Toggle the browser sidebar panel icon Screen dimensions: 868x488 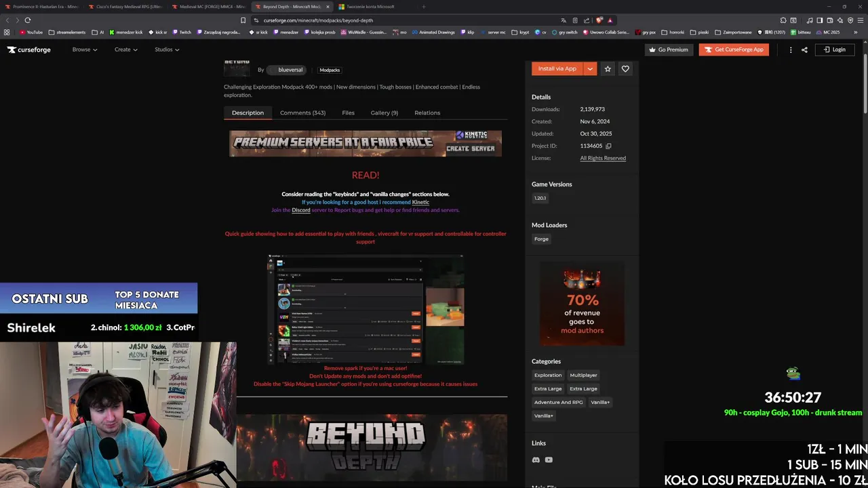click(x=820, y=20)
